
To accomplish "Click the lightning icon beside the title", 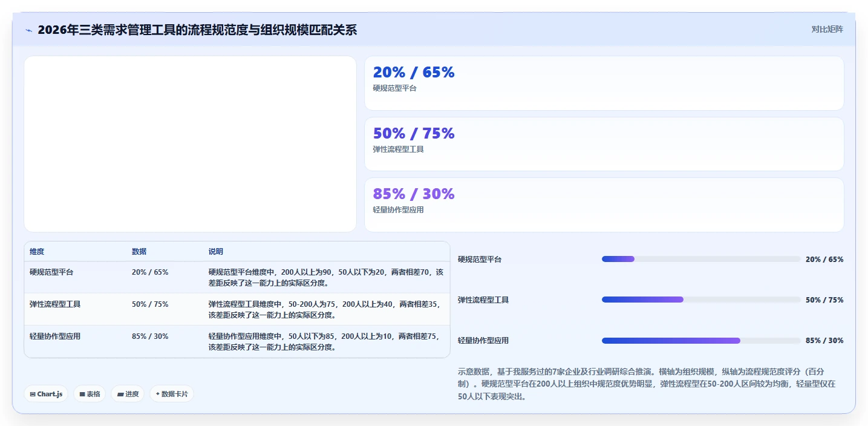I will (28, 30).
